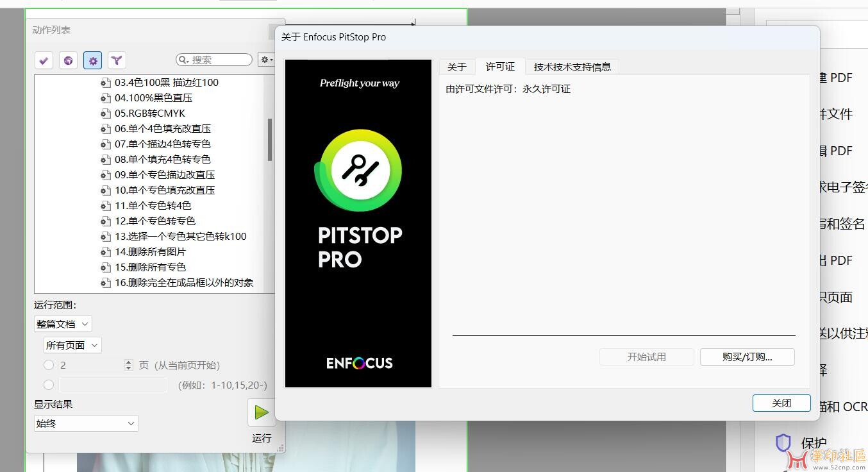Click the PitStop Pro wrench logo
This screenshot has height=472, width=868.
pos(360,170)
